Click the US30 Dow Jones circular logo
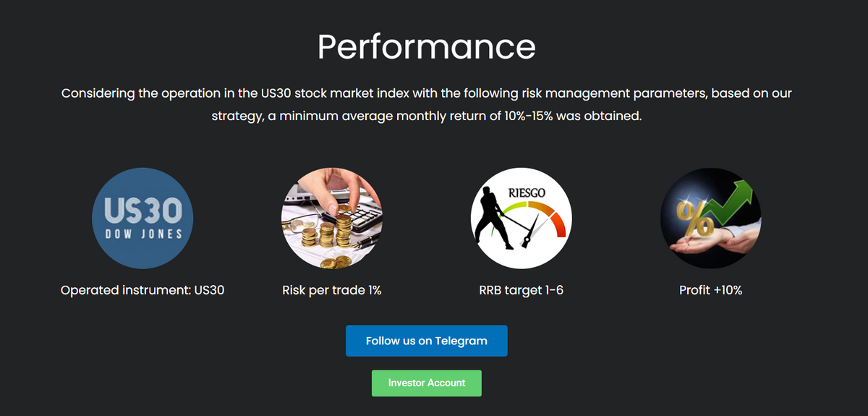 pyautogui.click(x=142, y=218)
